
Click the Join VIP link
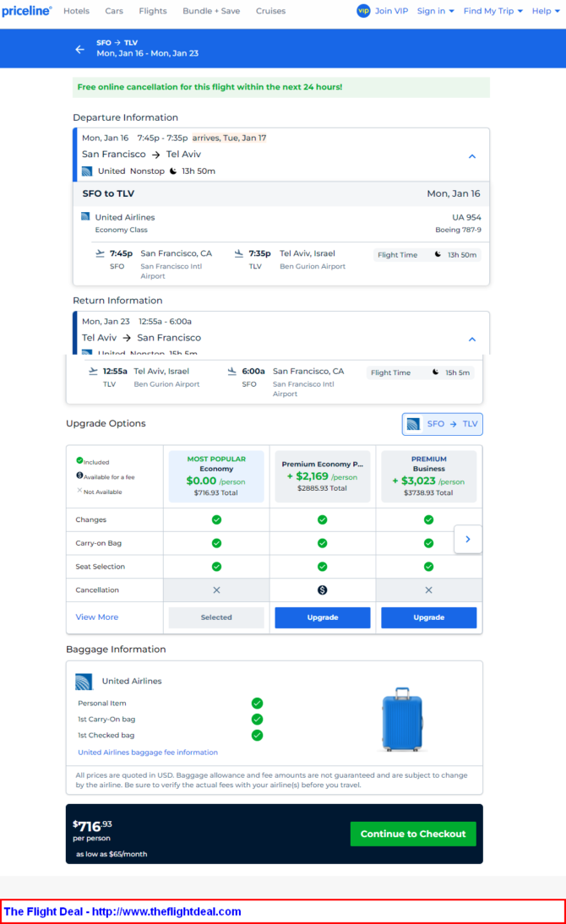tap(391, 11)
